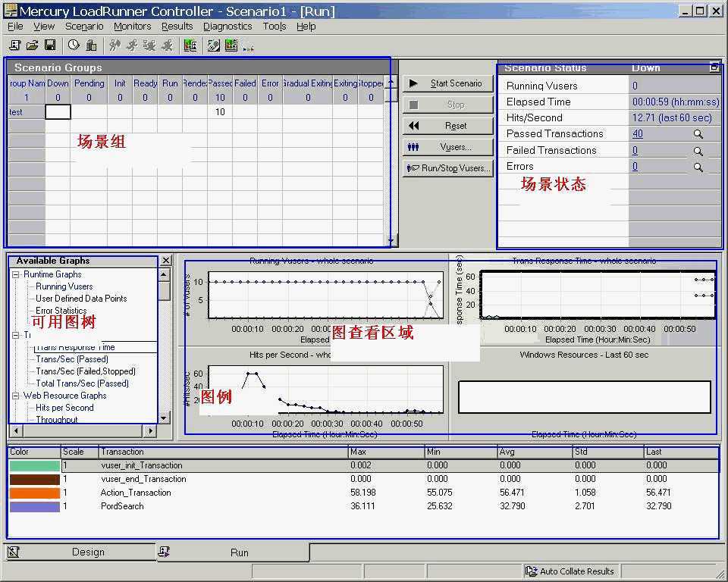Select User Defined Data Points graph
This screenshot has width=728, height=582.
81,299
